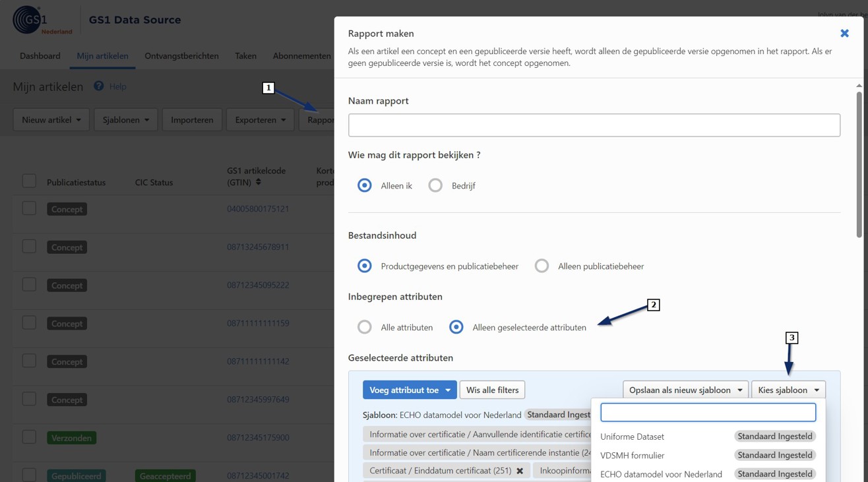Check the select-all checkbox in table header
Viewport: 868px width, 482px height.
29,180
